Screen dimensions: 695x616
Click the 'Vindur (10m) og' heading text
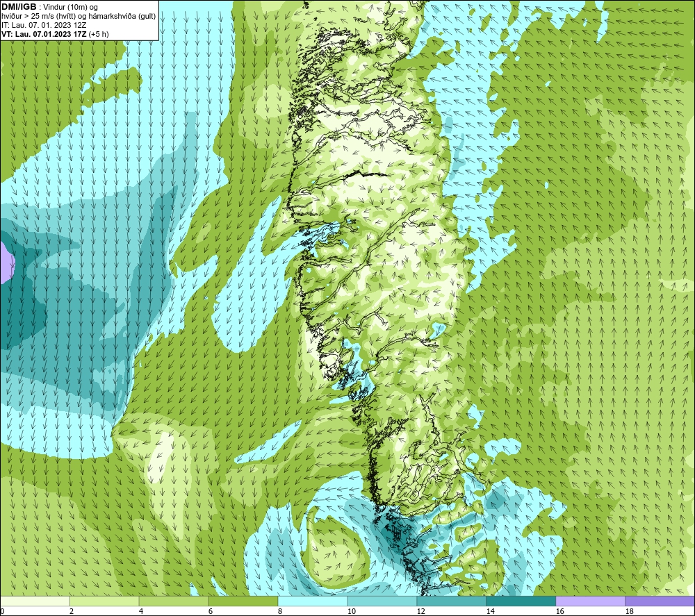pyautogui.click(x=70, y=8)
